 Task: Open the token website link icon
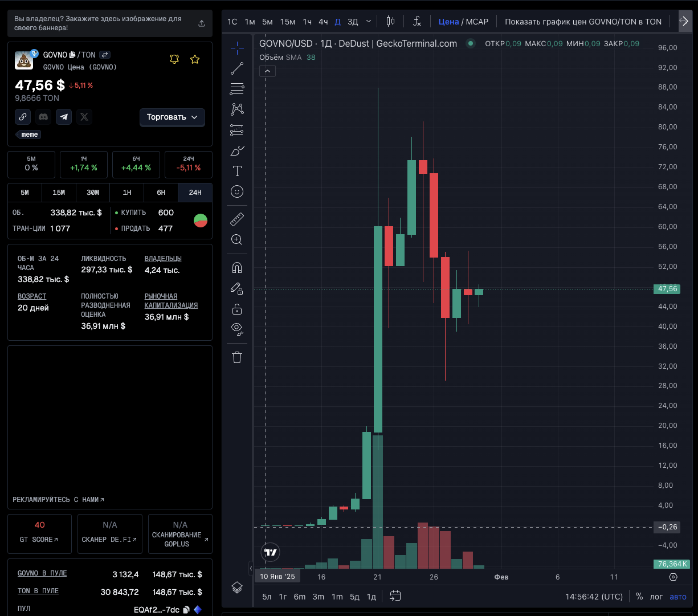pyautogui.click(x=23, y=117)
